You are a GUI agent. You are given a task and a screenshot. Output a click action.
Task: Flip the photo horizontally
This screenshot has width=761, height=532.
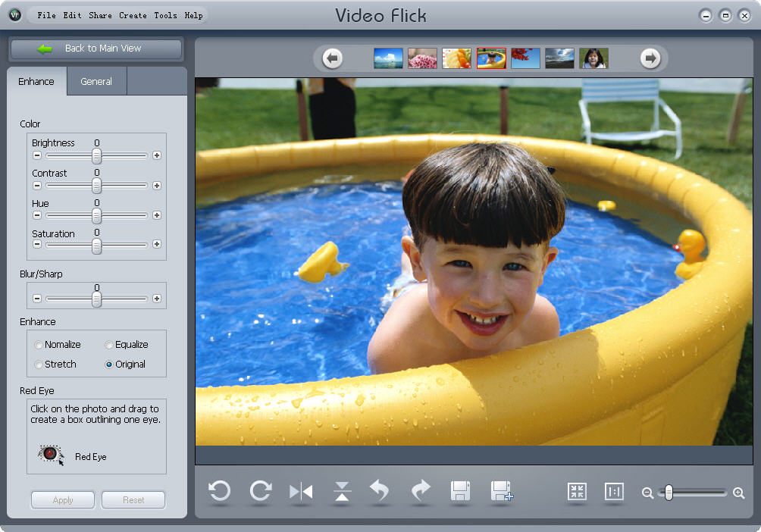(x=301, y=492)
